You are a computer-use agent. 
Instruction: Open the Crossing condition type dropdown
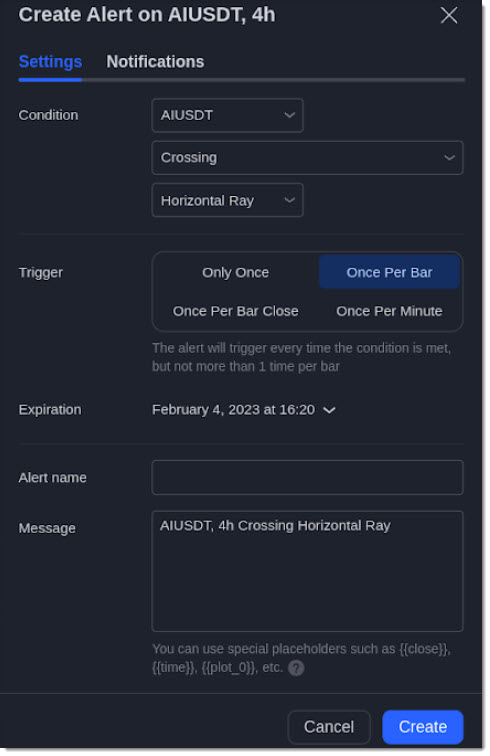[307, 158]
